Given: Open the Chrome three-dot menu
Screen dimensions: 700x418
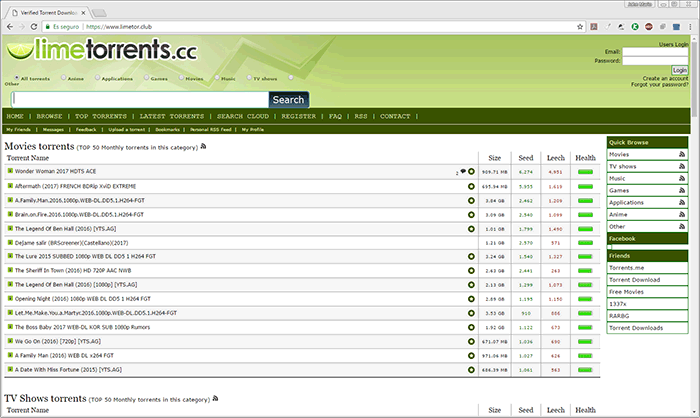Looking at the screenshot, I should pos(690,27).
